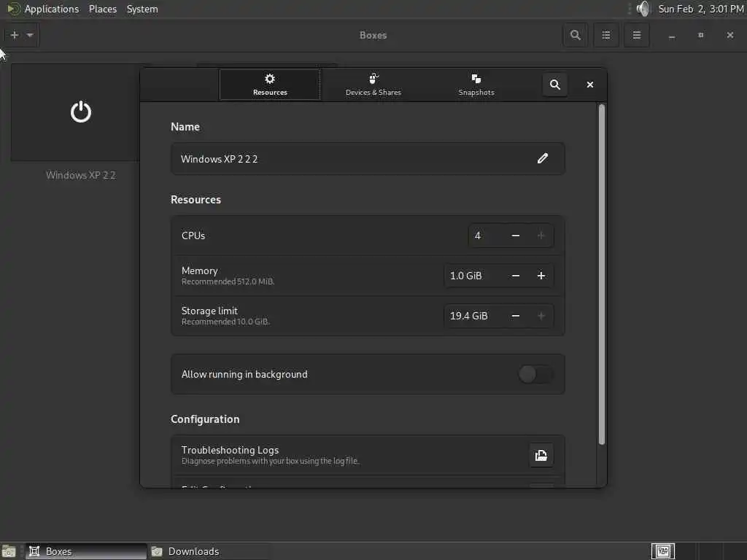This screenshot has height=560, width=747.
Task: Click the CPUs value field showing 4
Action: coord(486,236)
